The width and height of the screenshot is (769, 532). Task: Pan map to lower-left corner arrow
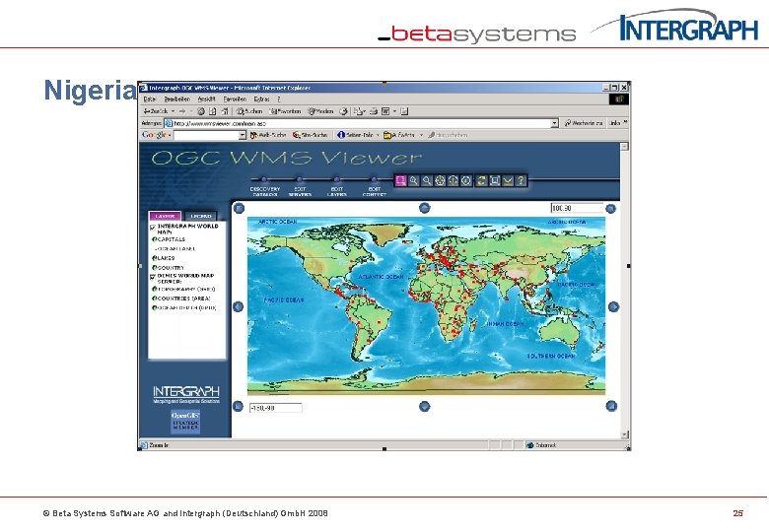(x=238, y=406)
